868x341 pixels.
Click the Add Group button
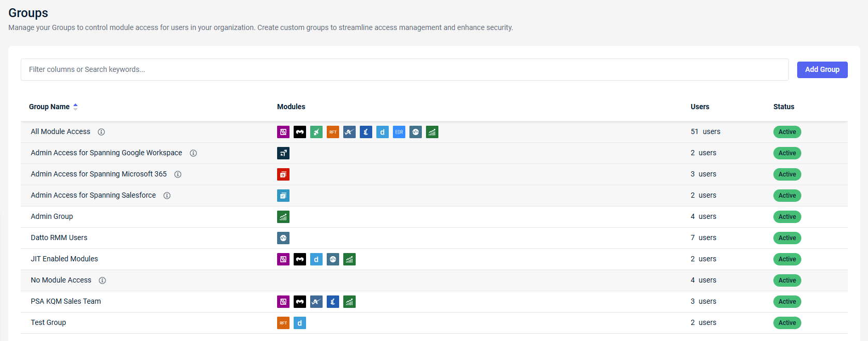pyautogui.click(x=822, y=69)
